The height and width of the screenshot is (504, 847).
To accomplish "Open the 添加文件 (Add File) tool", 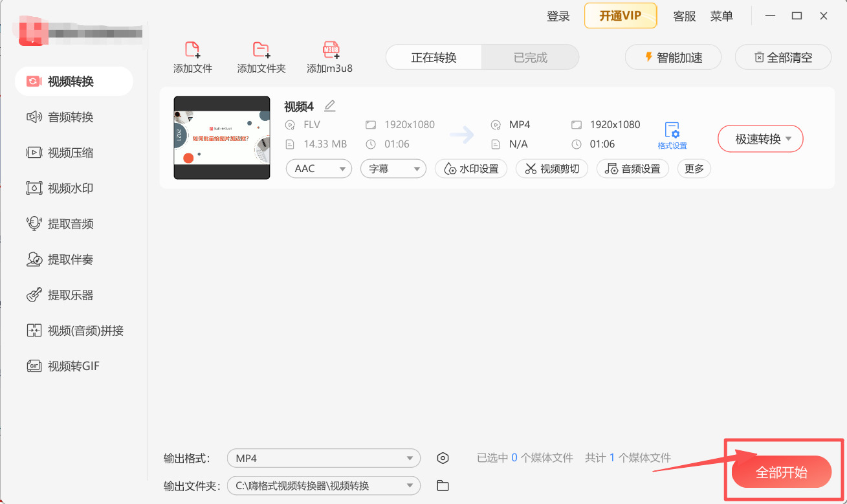I will pos(192,57).
